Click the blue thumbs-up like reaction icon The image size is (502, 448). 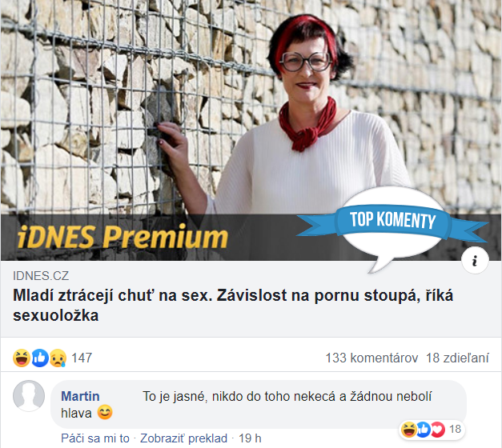(x=40, y=358)
